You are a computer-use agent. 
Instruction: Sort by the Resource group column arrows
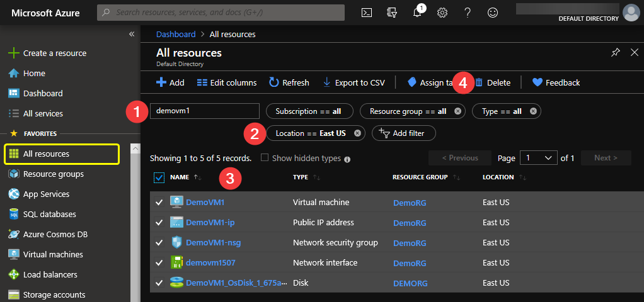pyautogui.click(x=456, y=177)
